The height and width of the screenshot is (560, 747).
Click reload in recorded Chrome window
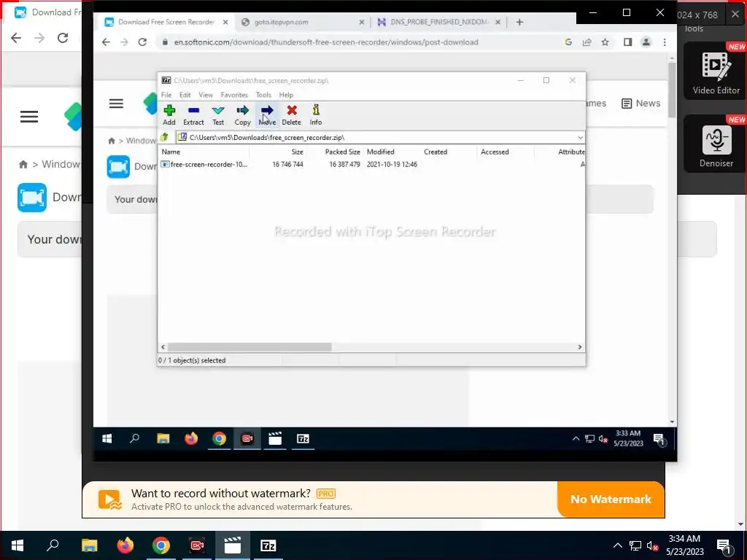coord(142,42)
